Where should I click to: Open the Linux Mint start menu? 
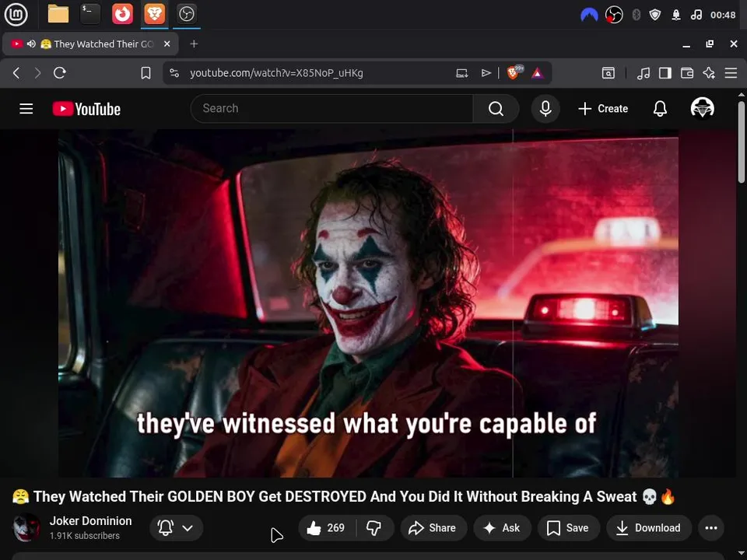tap(16, 14)
